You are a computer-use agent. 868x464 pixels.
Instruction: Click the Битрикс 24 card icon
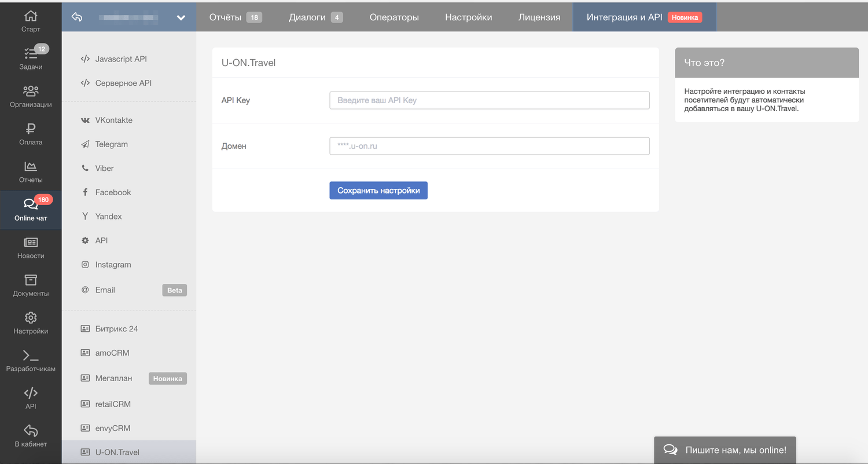tap(85, 328)
